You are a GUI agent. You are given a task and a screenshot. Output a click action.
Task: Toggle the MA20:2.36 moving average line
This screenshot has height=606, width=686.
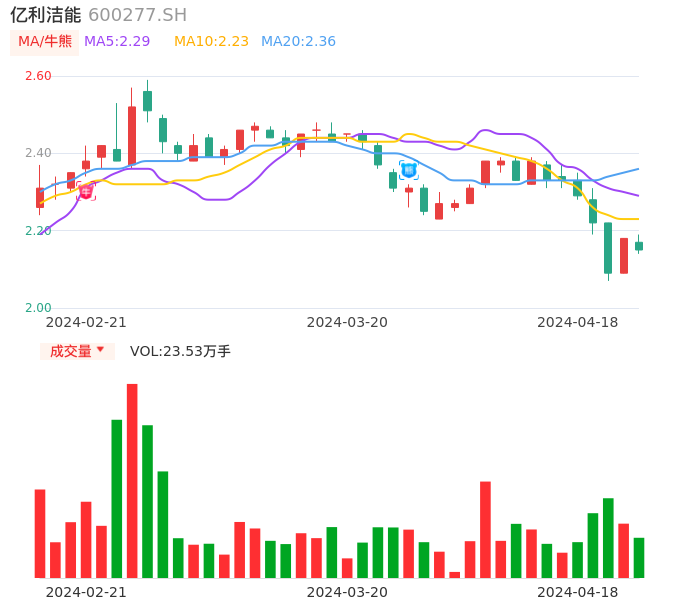click(x=298, y=42)
